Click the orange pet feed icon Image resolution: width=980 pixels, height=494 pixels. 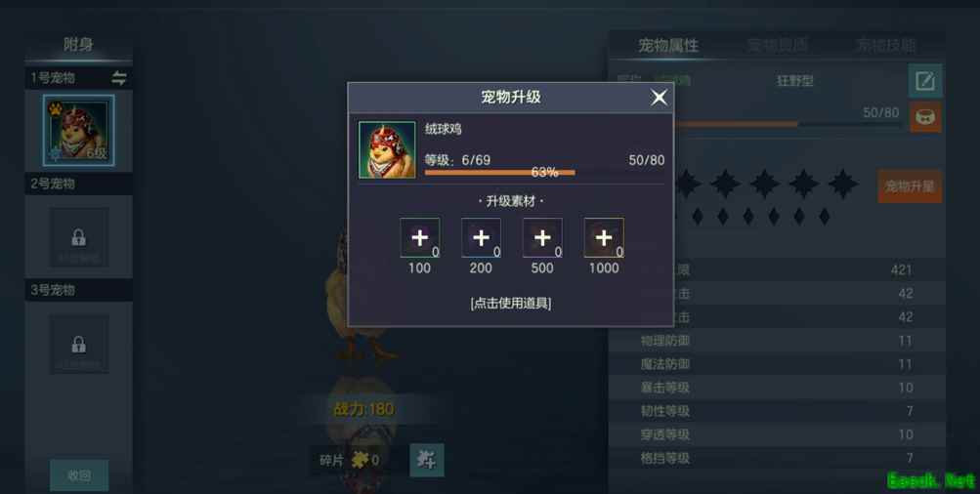point(925,117)
